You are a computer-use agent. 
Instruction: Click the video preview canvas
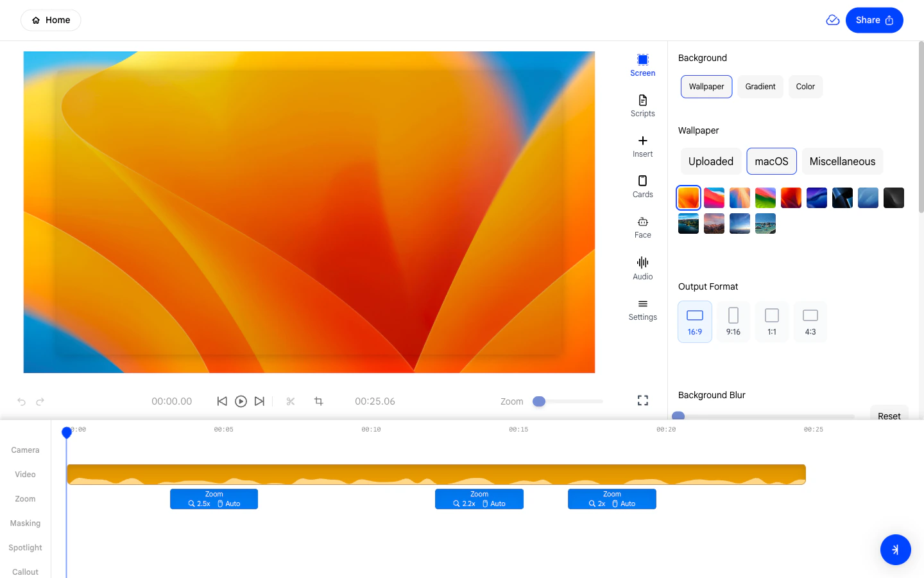(x=309, y=212)
